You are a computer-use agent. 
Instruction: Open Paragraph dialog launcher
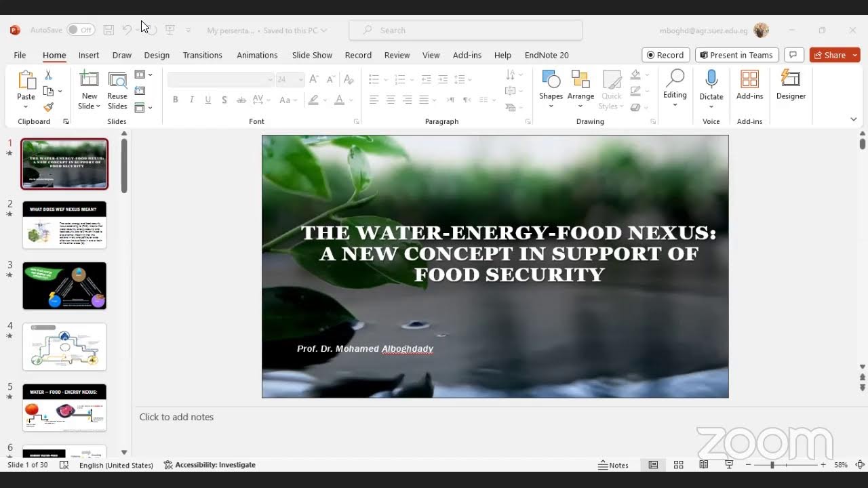(528, 122)
